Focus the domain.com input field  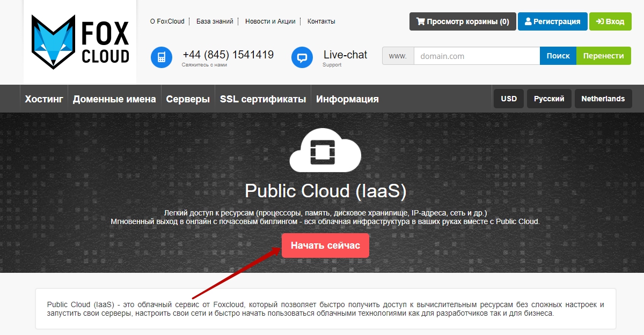pos(477,56)
